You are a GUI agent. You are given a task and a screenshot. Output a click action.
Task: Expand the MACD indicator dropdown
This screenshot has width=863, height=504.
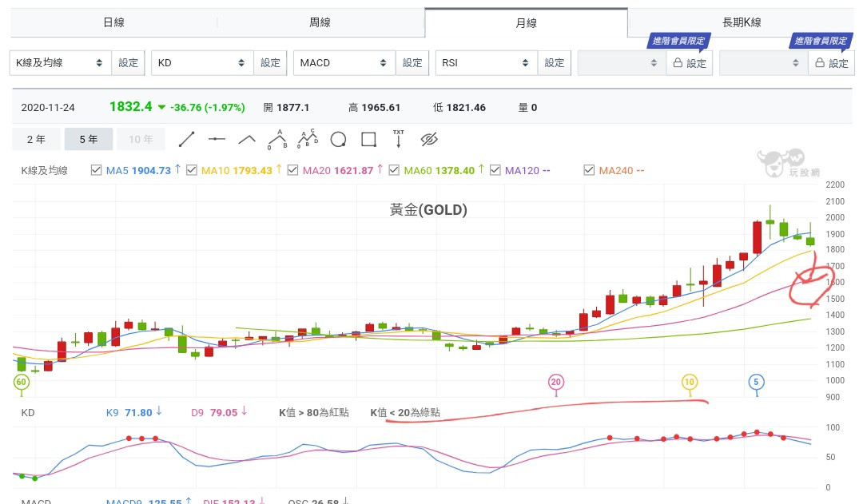coord(344,62)
